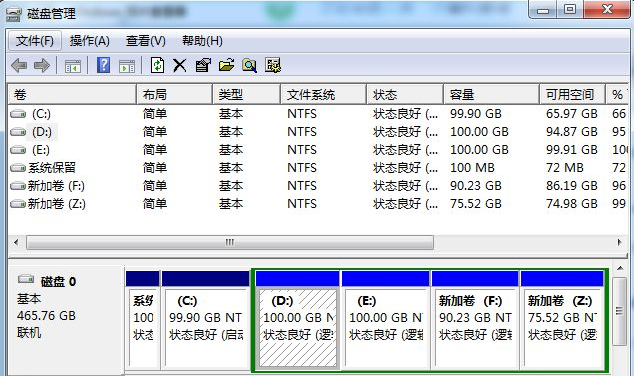Click the 94.87 GB free space cell
Image resolution: width=634 pixels, height=376 pixels.
pyautogui.click(x=572, y=132)
